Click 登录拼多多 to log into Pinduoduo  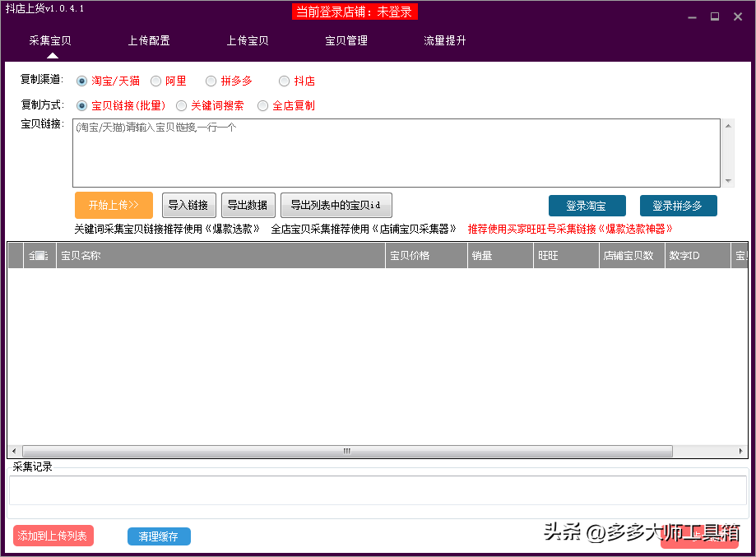pos(678,206)
